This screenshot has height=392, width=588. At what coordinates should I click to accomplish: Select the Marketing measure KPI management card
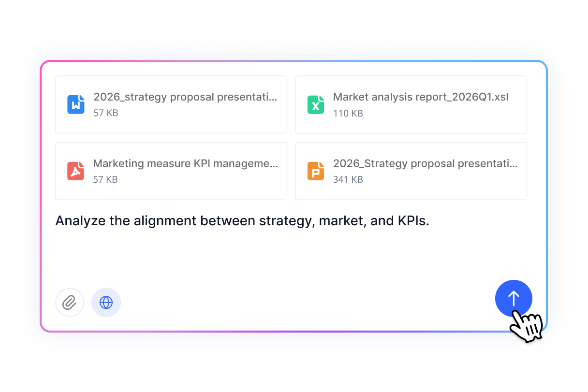click(171, 171)
